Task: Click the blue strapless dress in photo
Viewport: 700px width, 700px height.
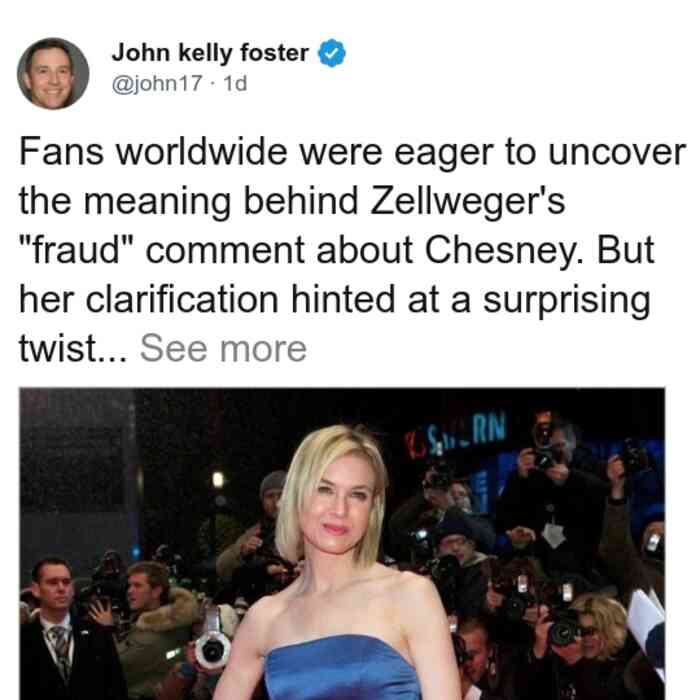Action: pyautogui.click(x=342, y=668)
